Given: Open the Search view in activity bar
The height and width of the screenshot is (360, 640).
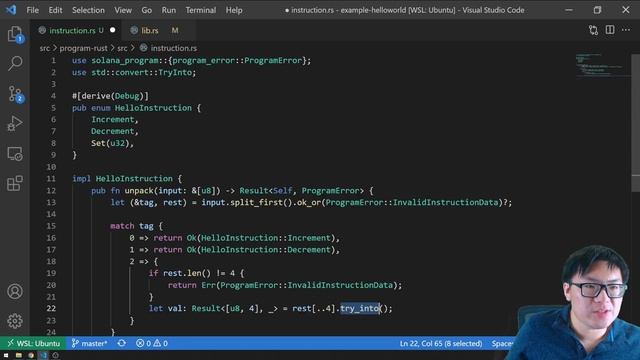Looking at the screenshot, I should pyautogui.click(x=15, y=63).
